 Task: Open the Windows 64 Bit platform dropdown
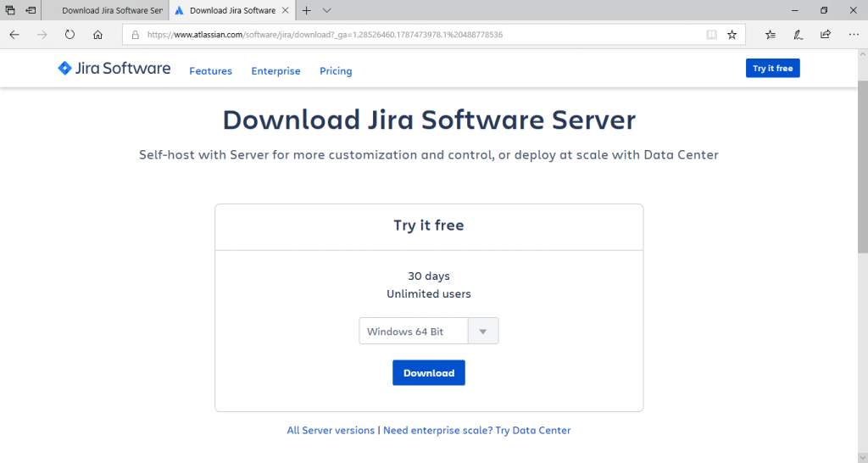(428, 332)
